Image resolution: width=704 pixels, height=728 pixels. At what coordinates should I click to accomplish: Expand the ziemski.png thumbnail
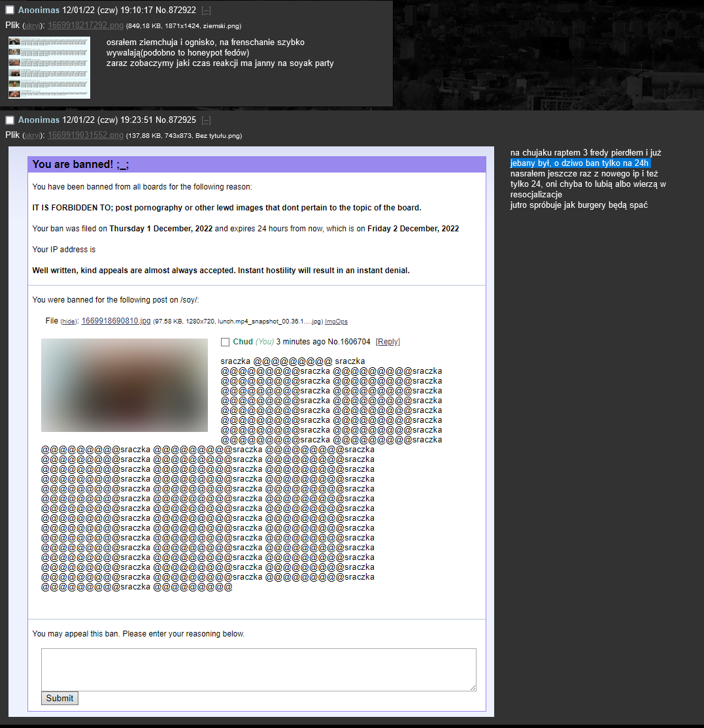point(49,67)
